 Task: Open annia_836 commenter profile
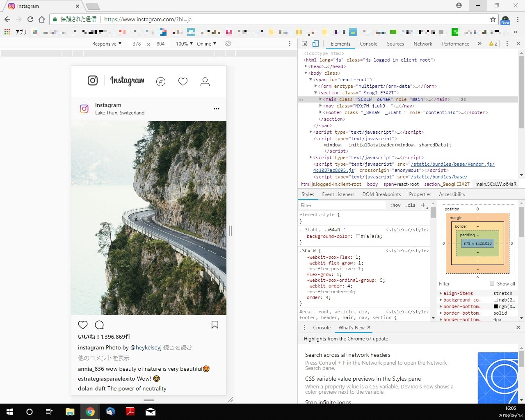91,369
